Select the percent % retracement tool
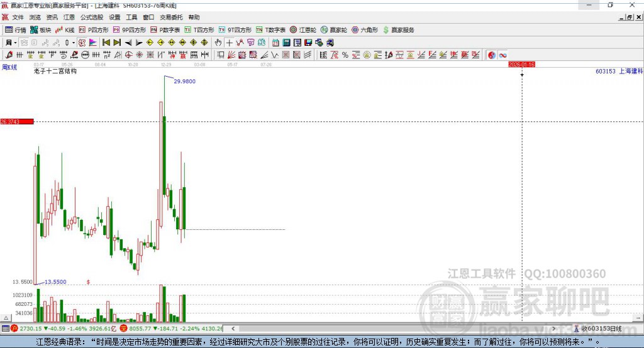Screen dimensions: 644x348 click(x=345, y=55)
